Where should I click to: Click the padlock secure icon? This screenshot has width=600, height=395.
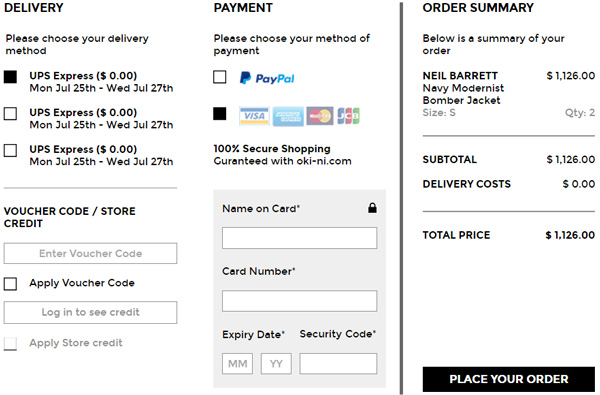pyautogui.click(x=372, y=208)
